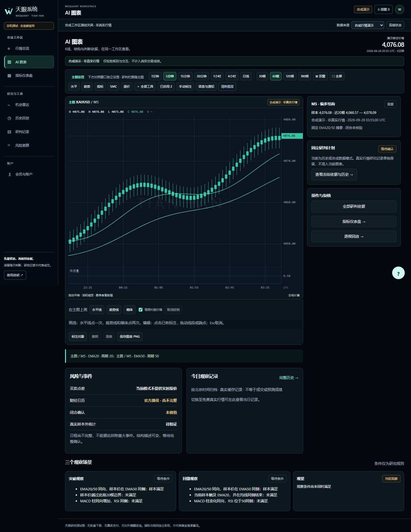Toggle the 水平 layer button

pyautogui.click(x=74, y=86)
